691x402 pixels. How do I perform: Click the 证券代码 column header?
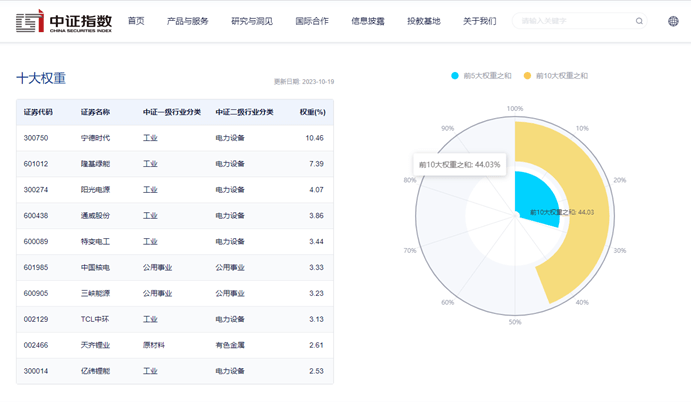(x=38, y=112)
